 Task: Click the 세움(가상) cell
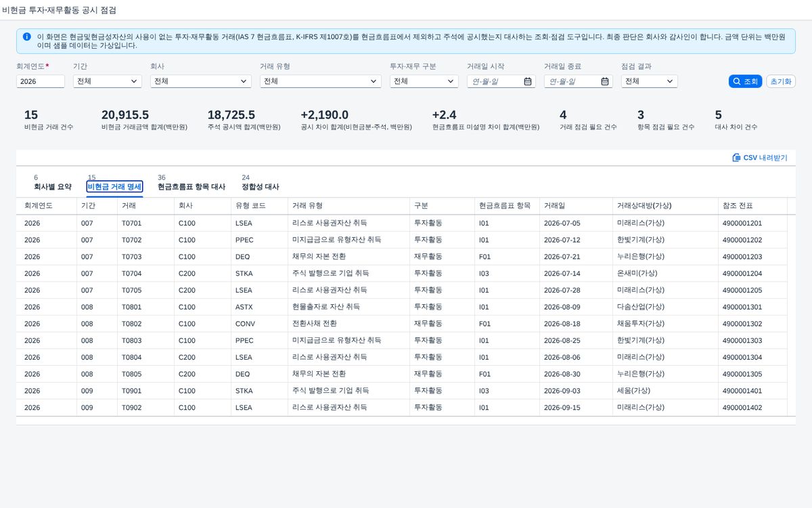pyautogui.click(x=633, y=391)
